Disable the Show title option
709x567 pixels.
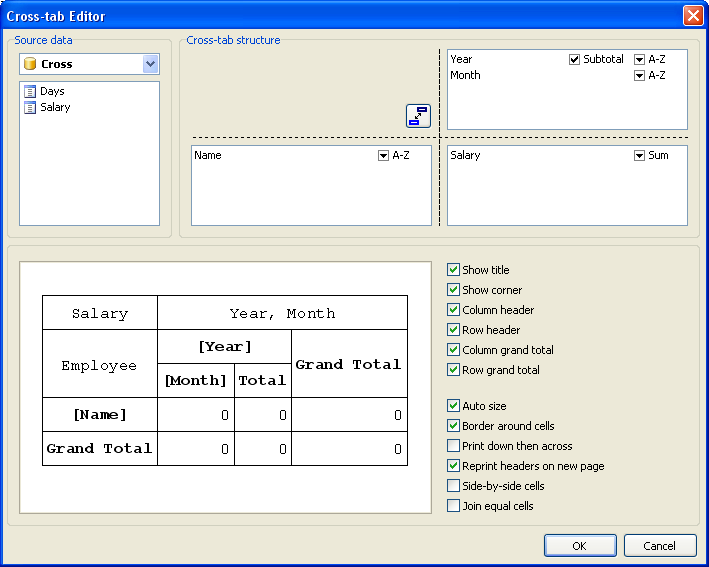tap(454, 270)
